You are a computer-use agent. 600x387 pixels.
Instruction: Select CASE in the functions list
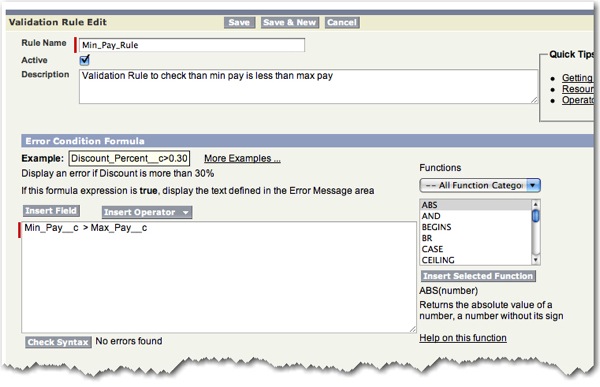(476, 249)
